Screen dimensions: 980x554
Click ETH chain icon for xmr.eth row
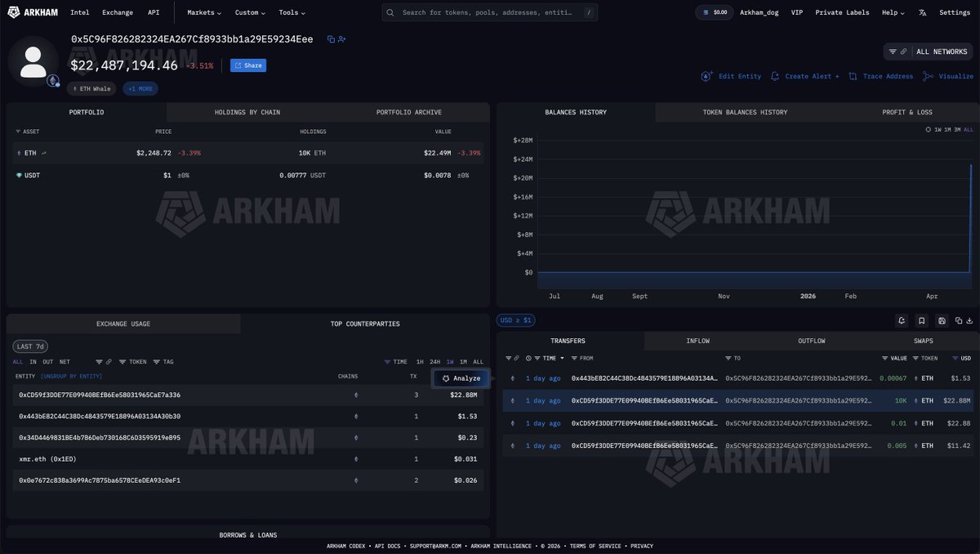(x=355, y=458)
